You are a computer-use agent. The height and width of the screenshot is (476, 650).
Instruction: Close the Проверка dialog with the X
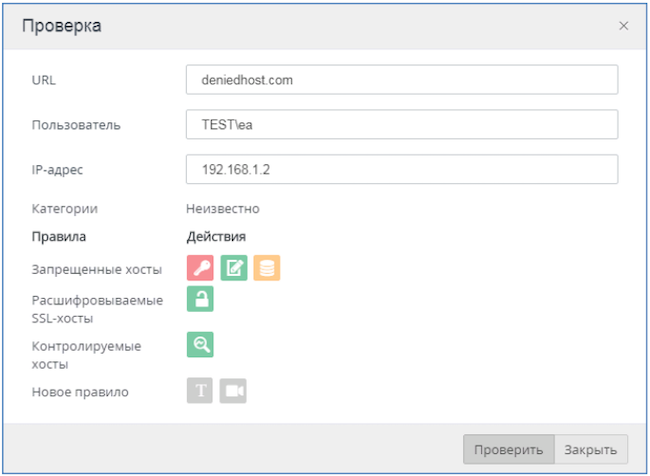click(623, 26)
